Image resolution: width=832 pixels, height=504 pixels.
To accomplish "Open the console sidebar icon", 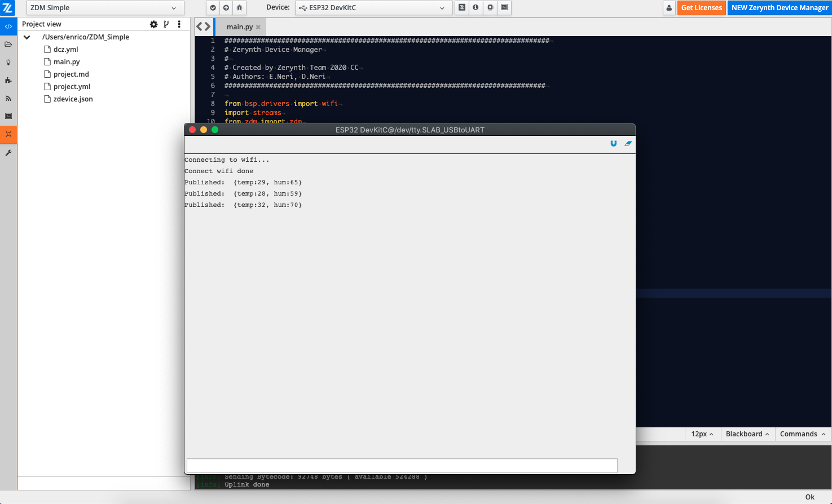I will pyautogui.click(x=8, y=116).
